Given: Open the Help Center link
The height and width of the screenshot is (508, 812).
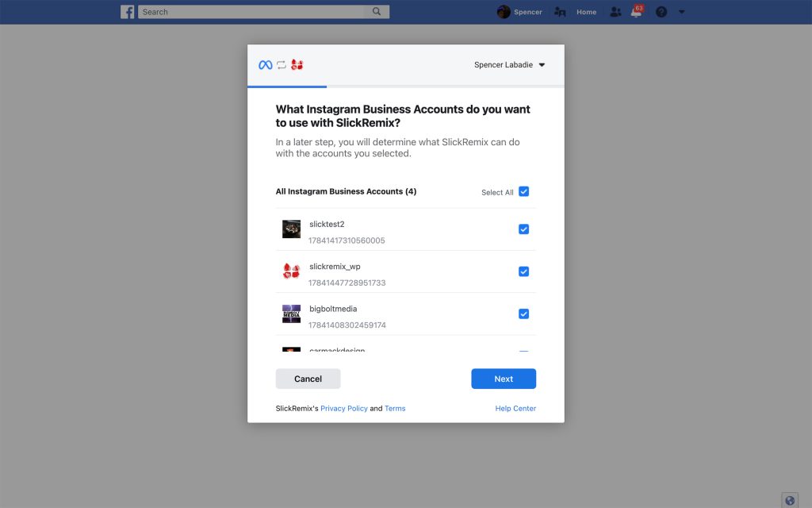Looking at the screenshot, I should click(x=515, y=409).
